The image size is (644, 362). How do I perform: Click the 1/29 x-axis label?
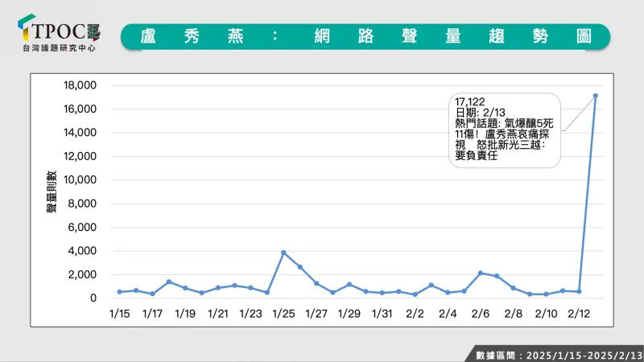349,314
